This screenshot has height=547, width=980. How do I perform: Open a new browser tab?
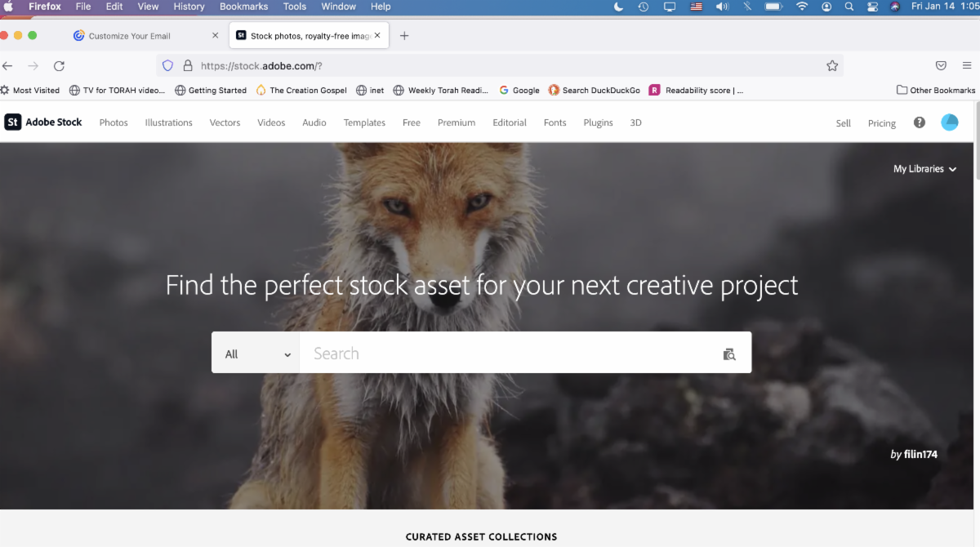(404, 36)
